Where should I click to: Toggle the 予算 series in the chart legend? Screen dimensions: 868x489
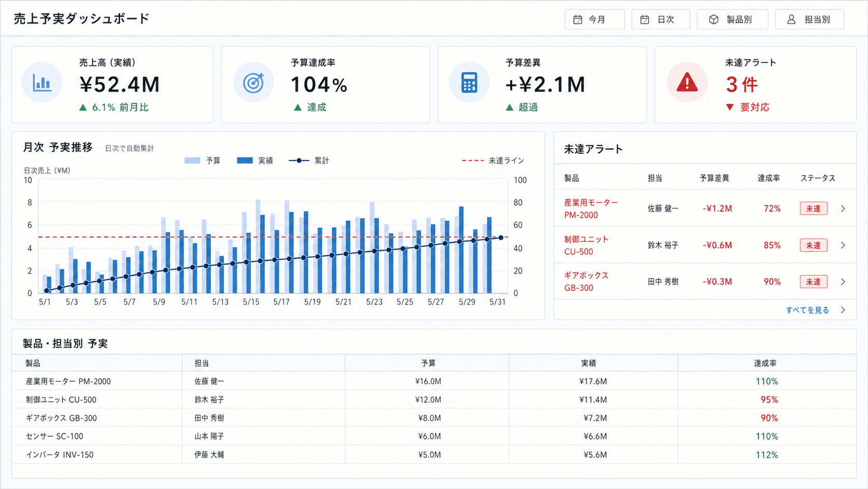pyautogui.click(x=202, y=161)
